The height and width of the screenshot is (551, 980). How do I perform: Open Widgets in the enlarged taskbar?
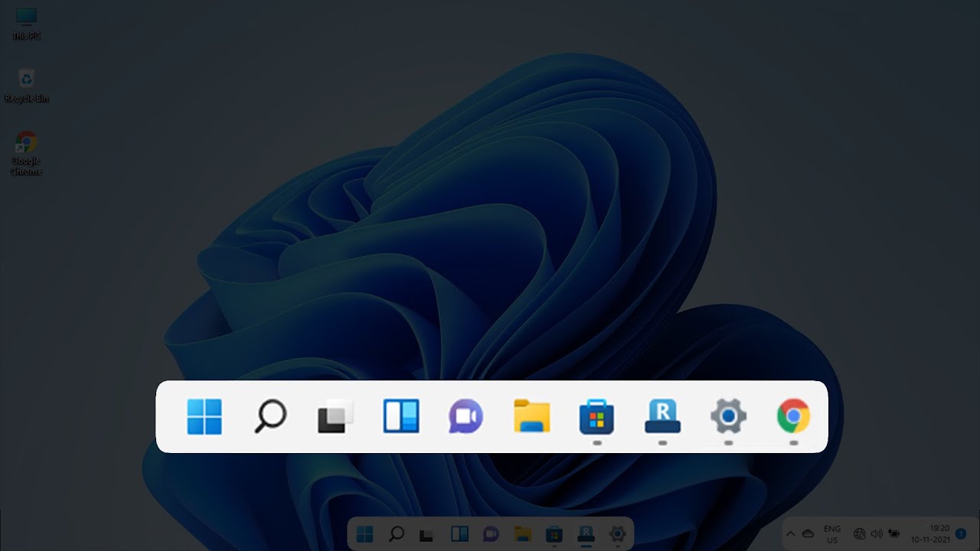tap(401, 416)
